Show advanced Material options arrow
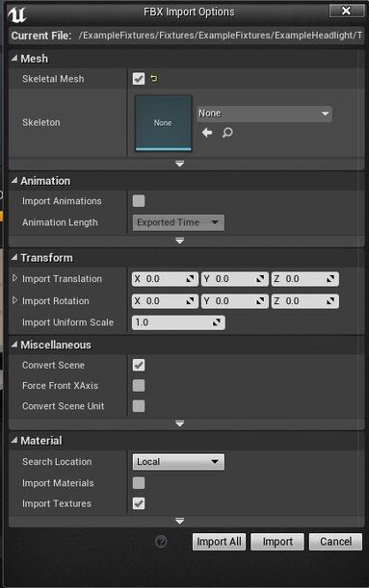 (180, 522)
